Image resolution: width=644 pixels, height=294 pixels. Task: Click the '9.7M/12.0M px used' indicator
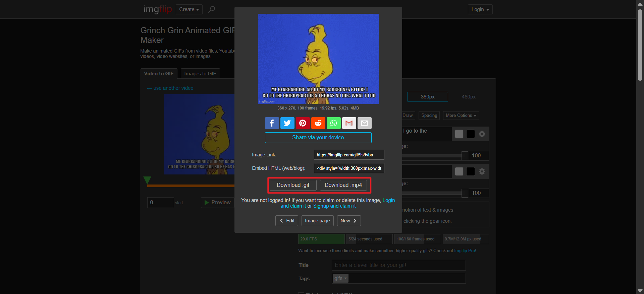466,239
